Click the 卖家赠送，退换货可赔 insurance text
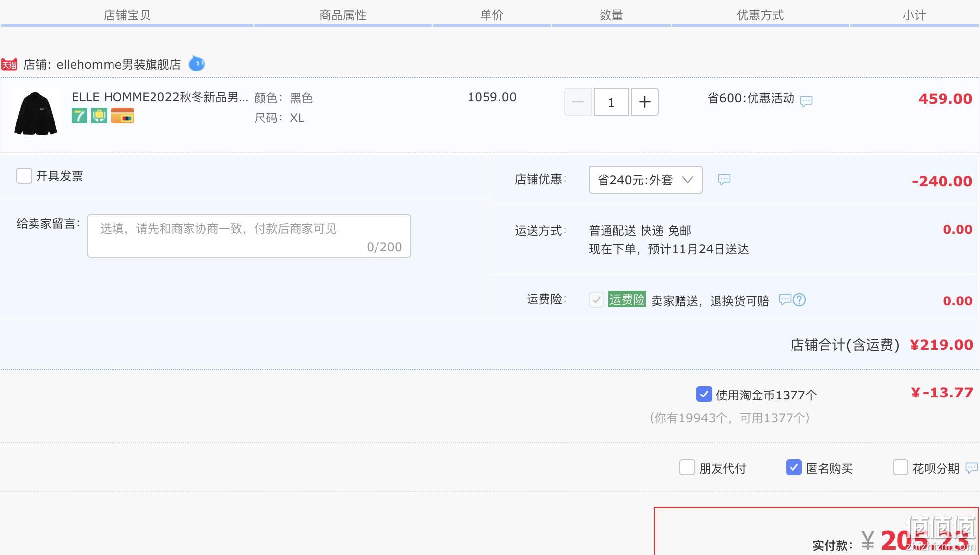This screenshot has height=555, width=980. (x=710, y=301)
